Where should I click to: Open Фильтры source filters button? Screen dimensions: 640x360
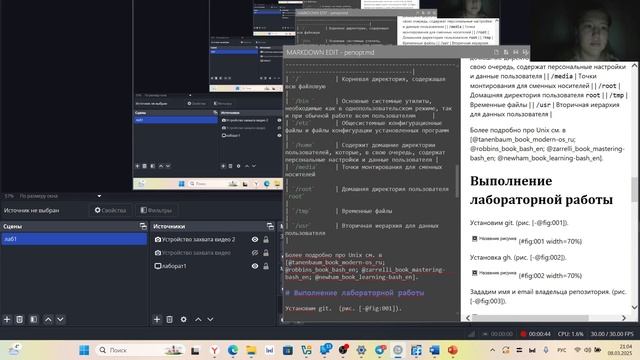pos(156,210)
